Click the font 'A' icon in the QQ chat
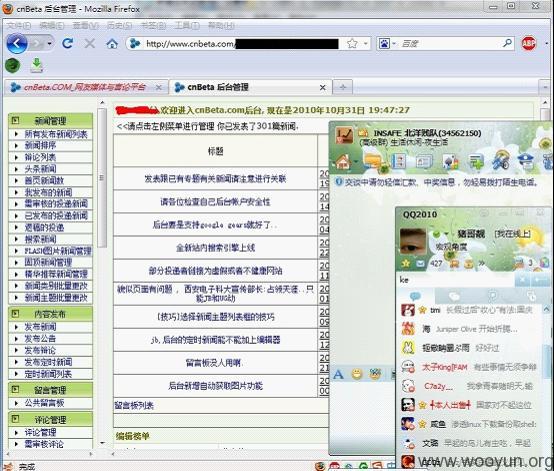The image size is (554, 471). click(x=338, y=374)
